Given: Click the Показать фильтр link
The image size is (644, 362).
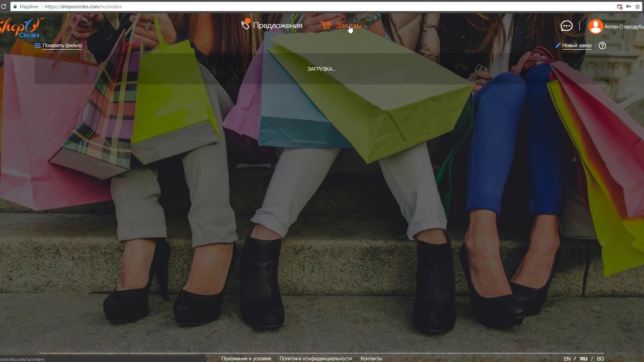Looking at the screenshot, I should click(x=62, y=46).
